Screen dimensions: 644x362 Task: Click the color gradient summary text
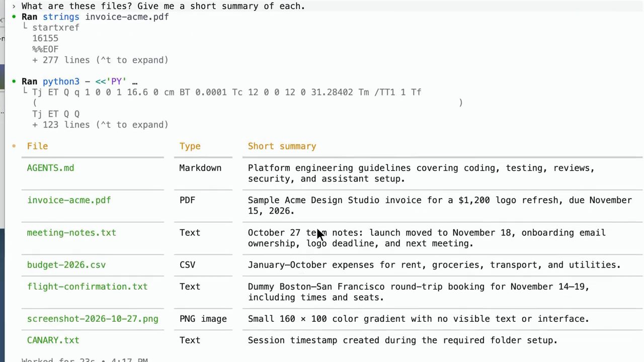coord(418,319)
